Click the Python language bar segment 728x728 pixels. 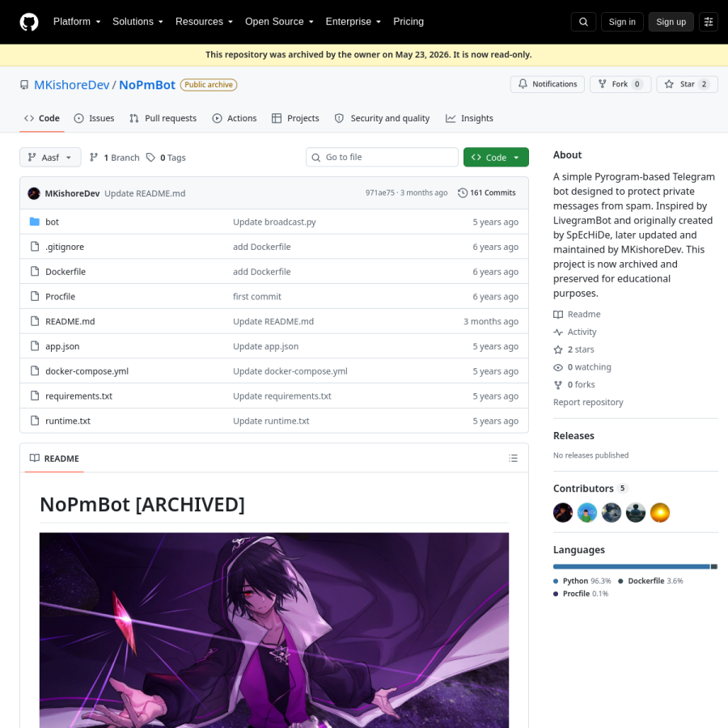[x=632, y=566]
